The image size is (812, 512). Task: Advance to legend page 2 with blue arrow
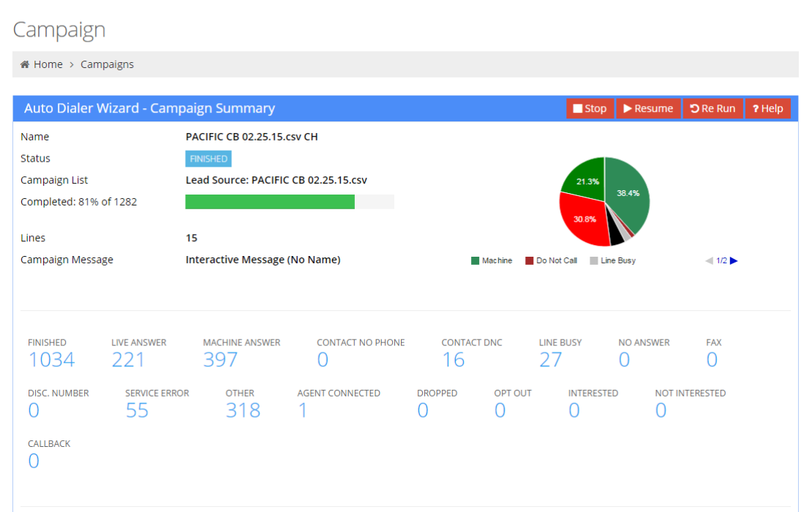click(x=734, y=260)
